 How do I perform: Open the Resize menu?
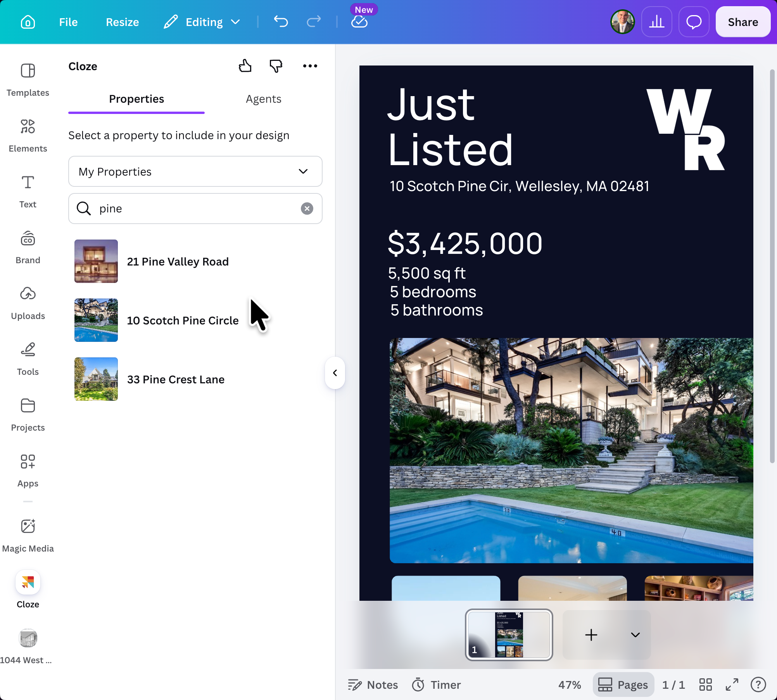click(122, 22)
